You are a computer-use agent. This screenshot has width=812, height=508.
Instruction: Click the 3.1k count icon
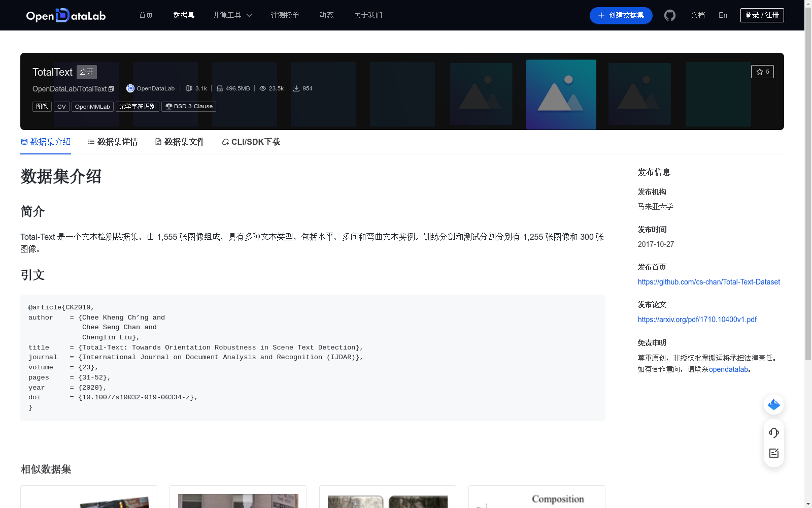189,88
